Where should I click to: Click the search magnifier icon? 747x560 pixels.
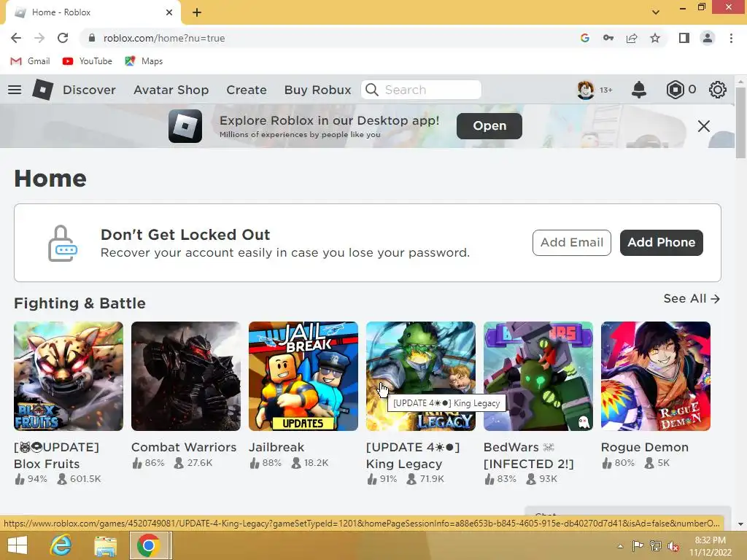(372, 90)
